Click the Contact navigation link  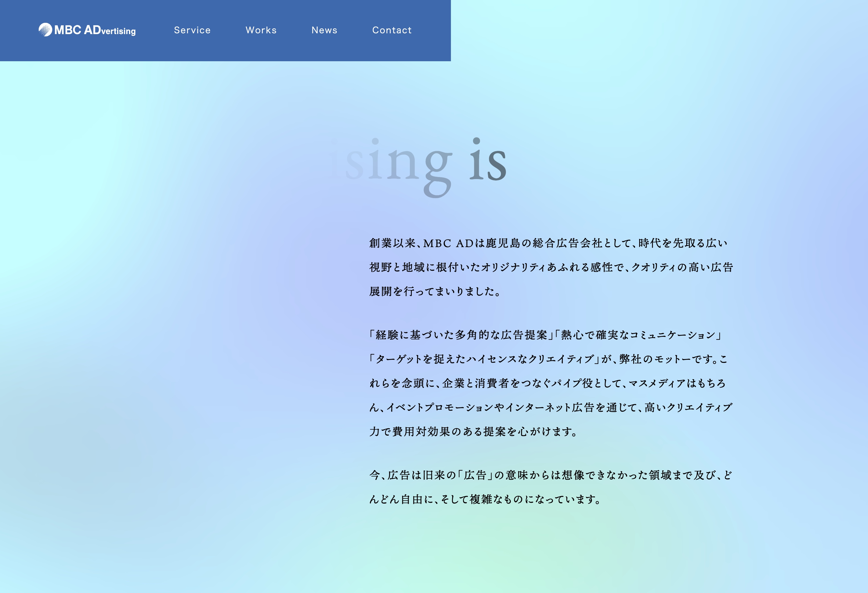pyautogui.click(x=392, y=30)
